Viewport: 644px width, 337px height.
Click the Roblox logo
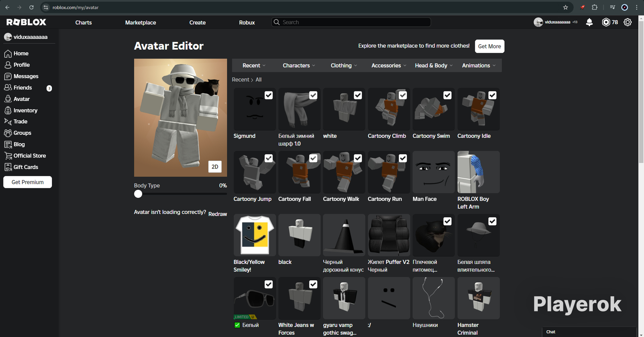pos(26,22)
